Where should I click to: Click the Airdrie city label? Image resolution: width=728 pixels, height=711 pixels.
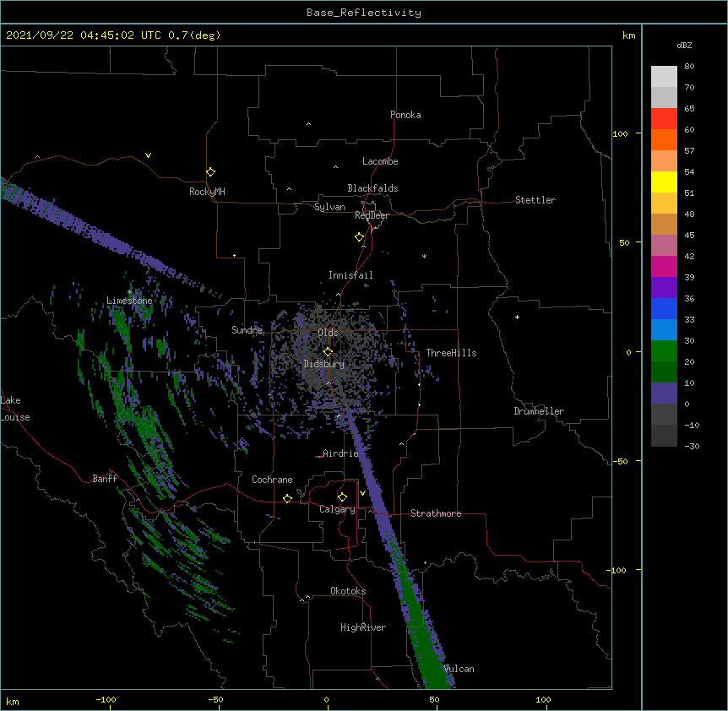pyautogui.click(x=340, y=453)
